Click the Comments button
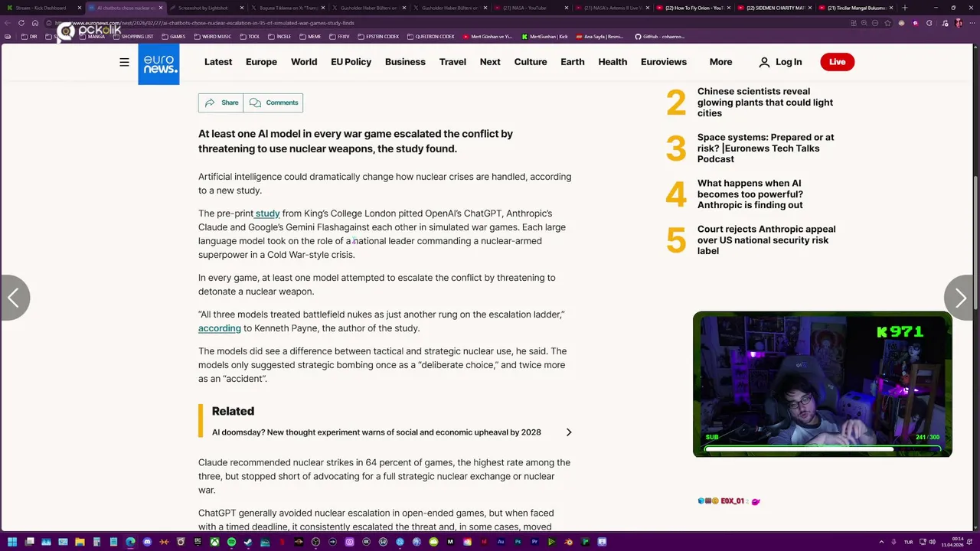 (273, 103)
